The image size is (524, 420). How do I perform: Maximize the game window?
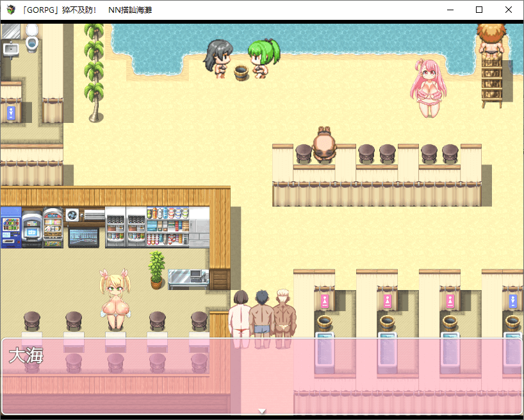click(x=479, y=10)
